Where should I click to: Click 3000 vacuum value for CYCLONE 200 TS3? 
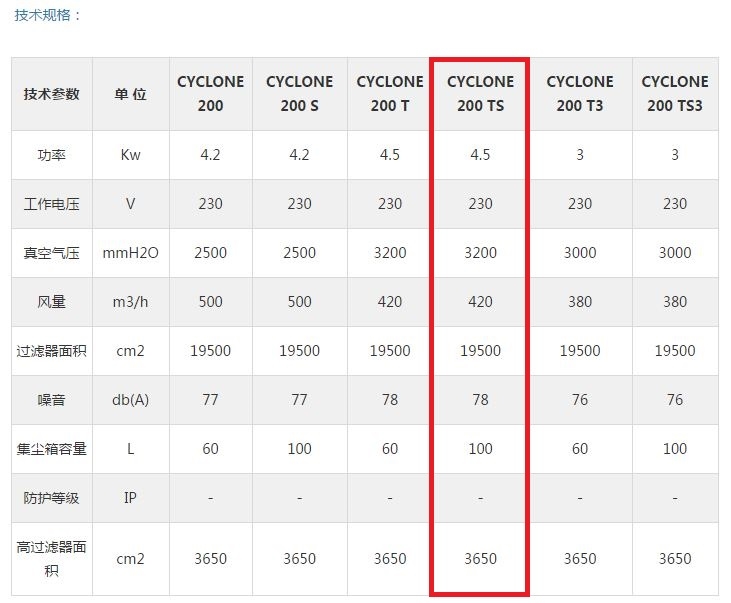[675, 253]
